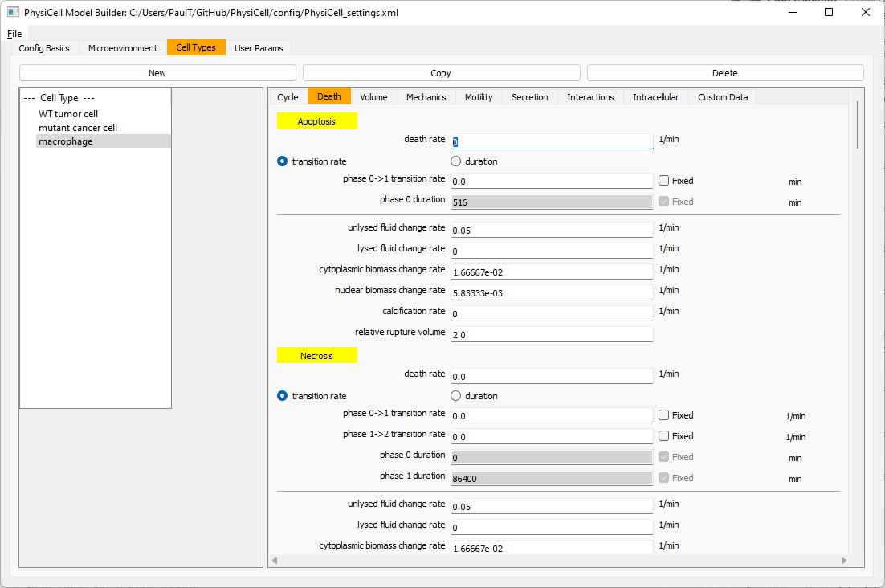Enable Fixed for Necrosis phase 1->2 rate
885x588 pixels.
pos(664,436)
